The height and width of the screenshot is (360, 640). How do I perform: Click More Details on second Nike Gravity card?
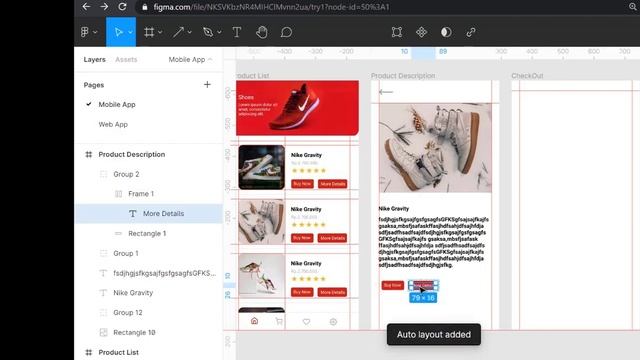333,238
